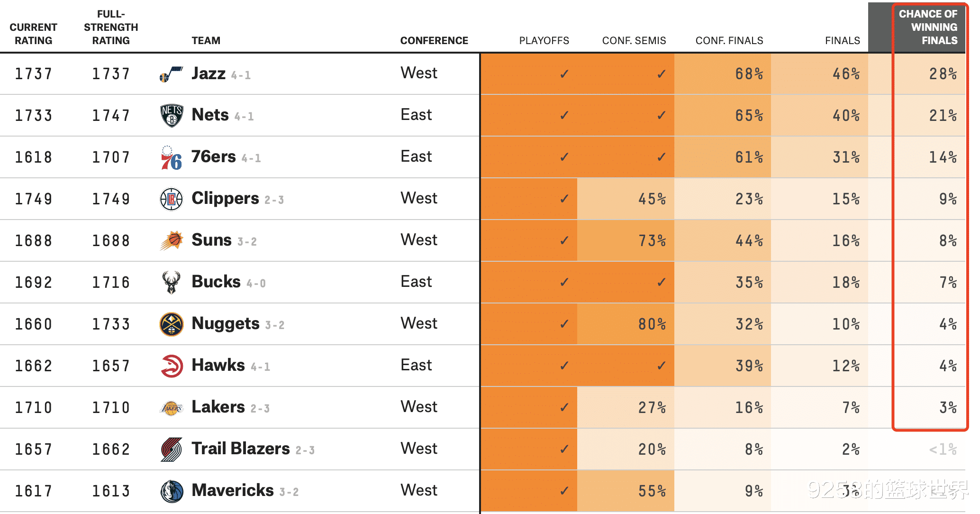This screenshot has height=514, width=980.
Task: Sort by Current Rating column header
Action: tap(33, 34)
